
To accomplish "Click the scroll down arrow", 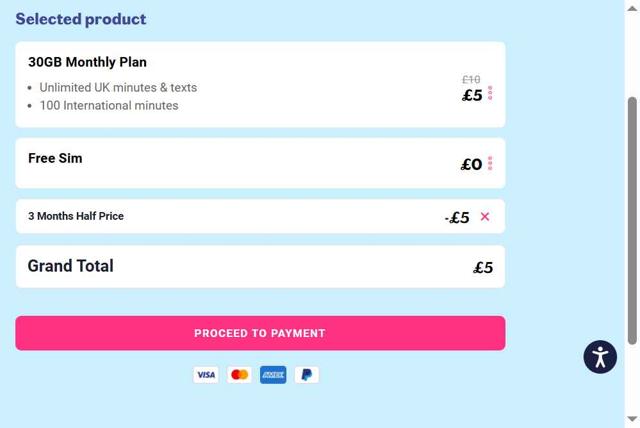I will pos(632,419).
